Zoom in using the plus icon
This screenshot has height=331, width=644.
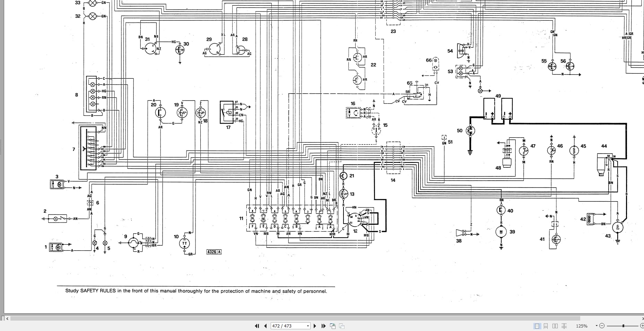pos(642,326)
